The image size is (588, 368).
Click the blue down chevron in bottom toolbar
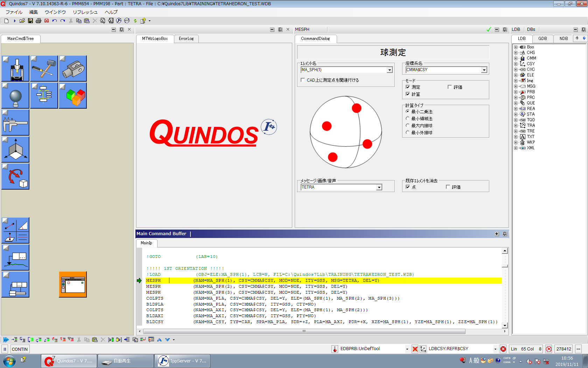[x=168, y=340]
